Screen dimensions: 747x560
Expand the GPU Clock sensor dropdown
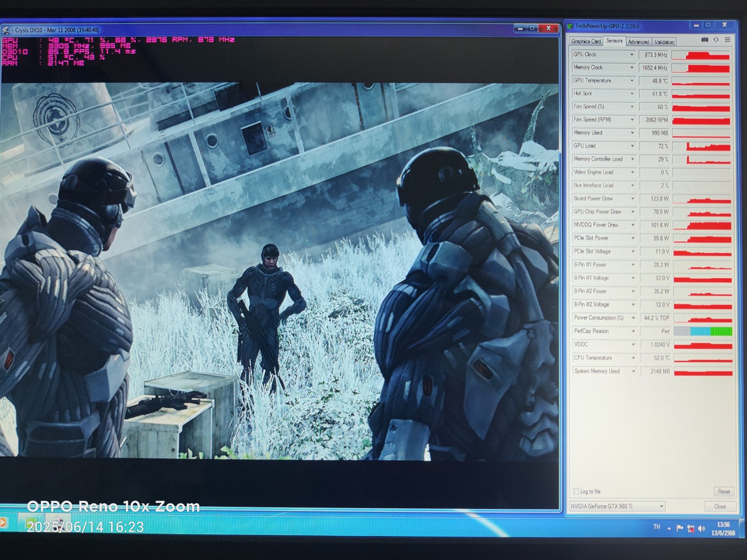tap(632, 55)
